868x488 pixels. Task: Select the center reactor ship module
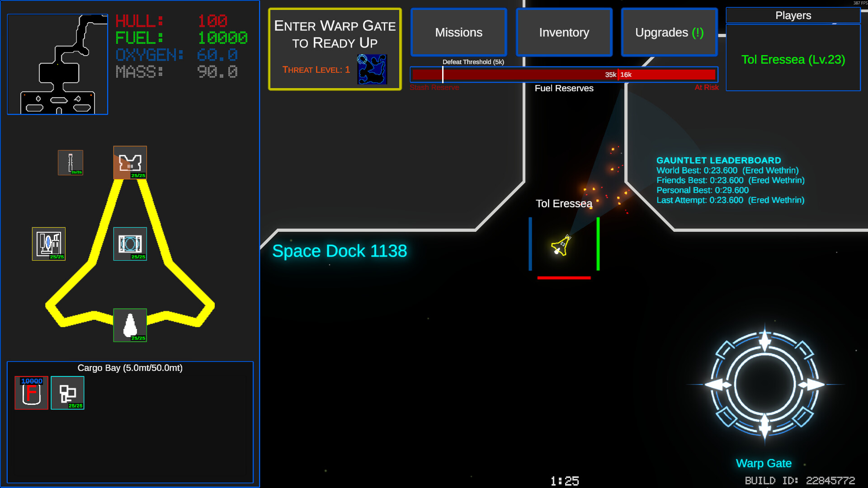[130, 244]
